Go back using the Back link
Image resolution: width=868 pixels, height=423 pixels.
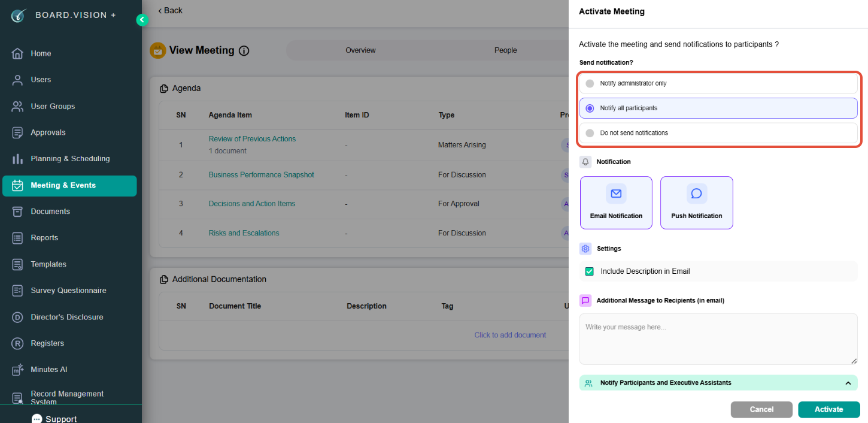point(171,11)
